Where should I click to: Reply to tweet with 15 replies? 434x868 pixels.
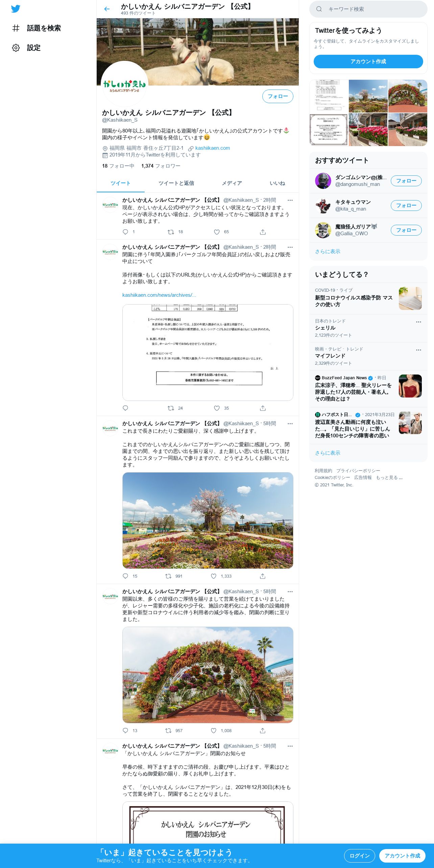click(x=125, y=576)
